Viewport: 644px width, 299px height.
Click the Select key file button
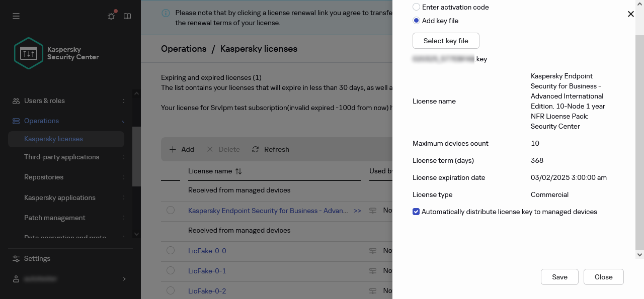pyautogui.click(x=446, y=41)
